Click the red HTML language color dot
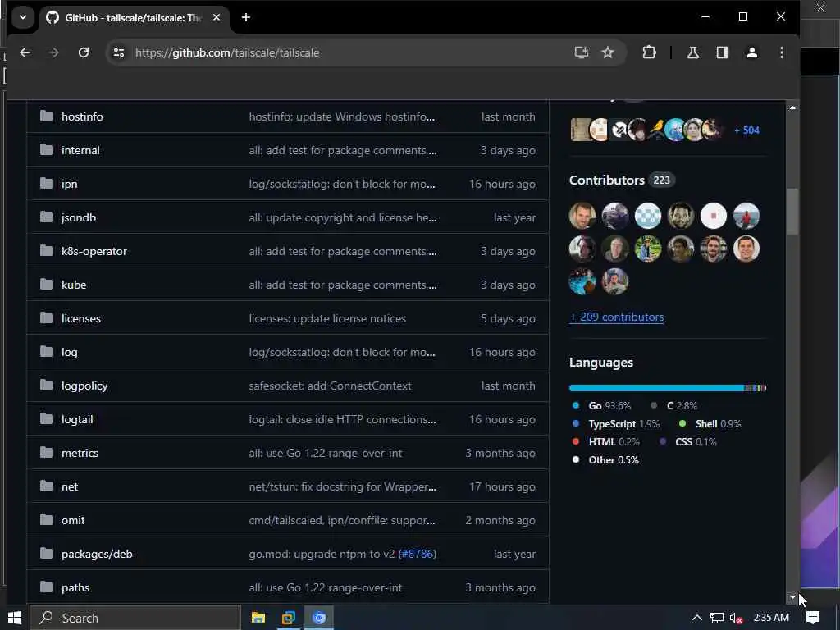 576,442
